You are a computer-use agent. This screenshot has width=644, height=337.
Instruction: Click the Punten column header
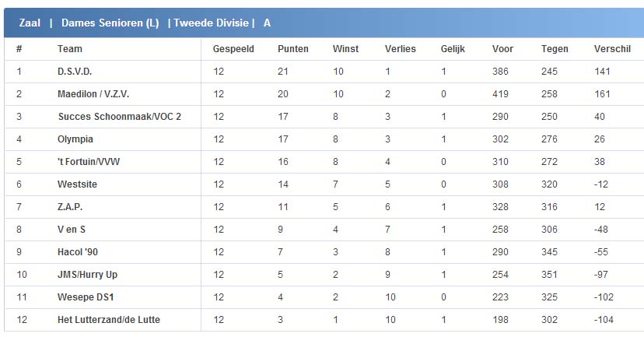tap(293, 49)
